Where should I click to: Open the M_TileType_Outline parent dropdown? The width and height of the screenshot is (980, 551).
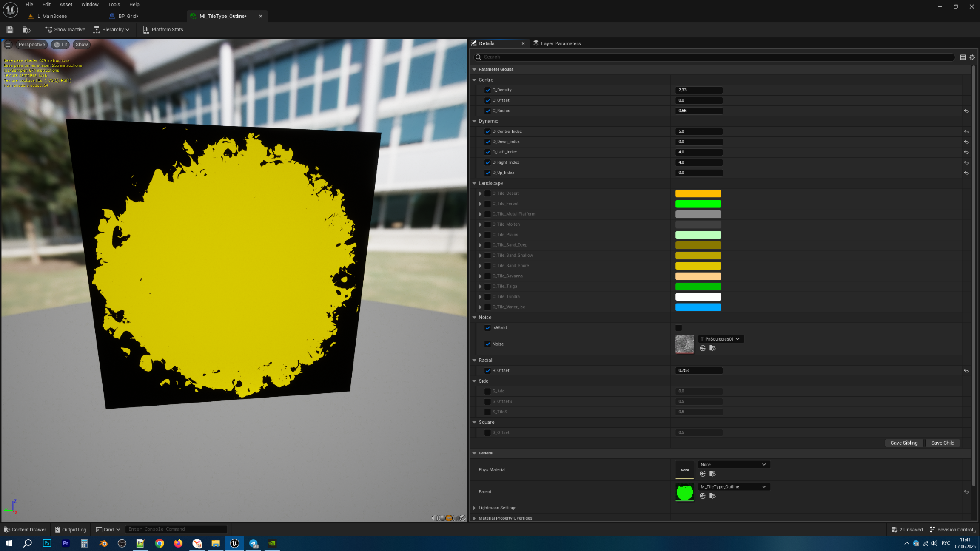click(734, 486)
